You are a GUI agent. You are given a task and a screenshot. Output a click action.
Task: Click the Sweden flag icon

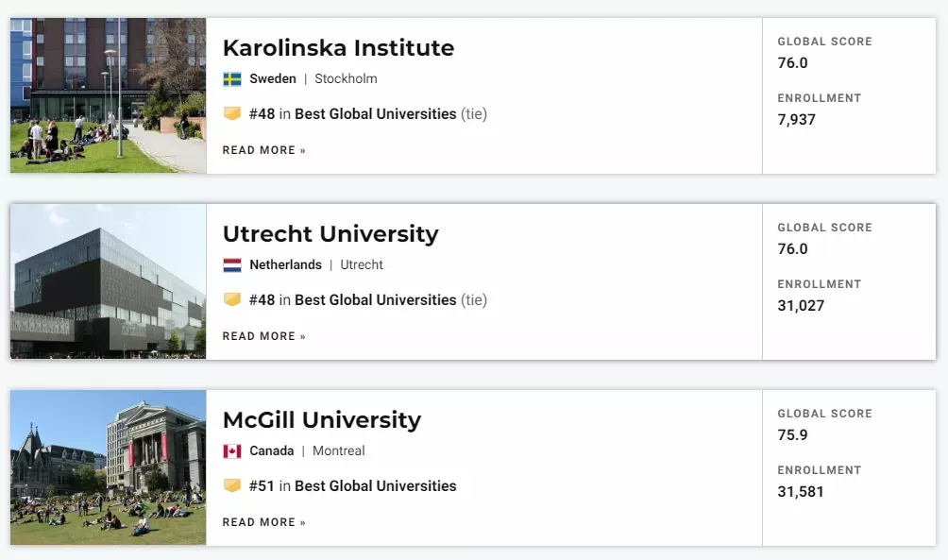pyautogui.click(x=232, y=79)
